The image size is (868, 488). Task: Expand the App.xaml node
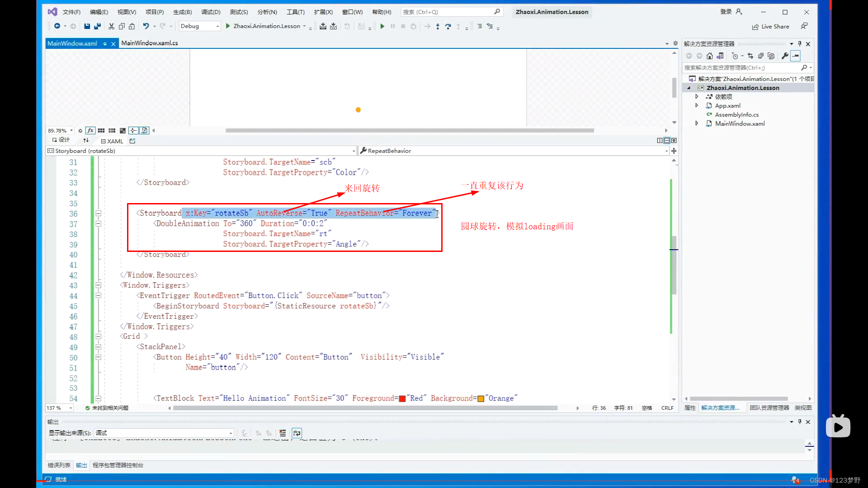point(697,105)
